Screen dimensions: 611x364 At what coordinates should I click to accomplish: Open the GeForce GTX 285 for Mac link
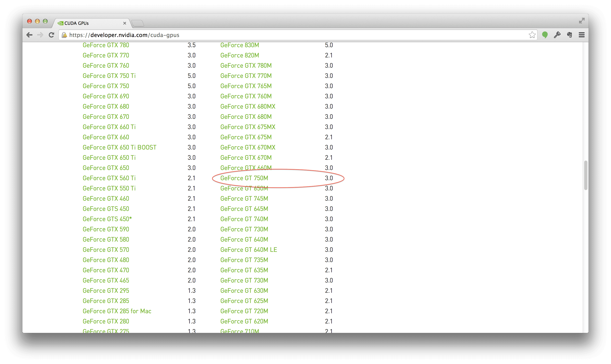point(117,311)
